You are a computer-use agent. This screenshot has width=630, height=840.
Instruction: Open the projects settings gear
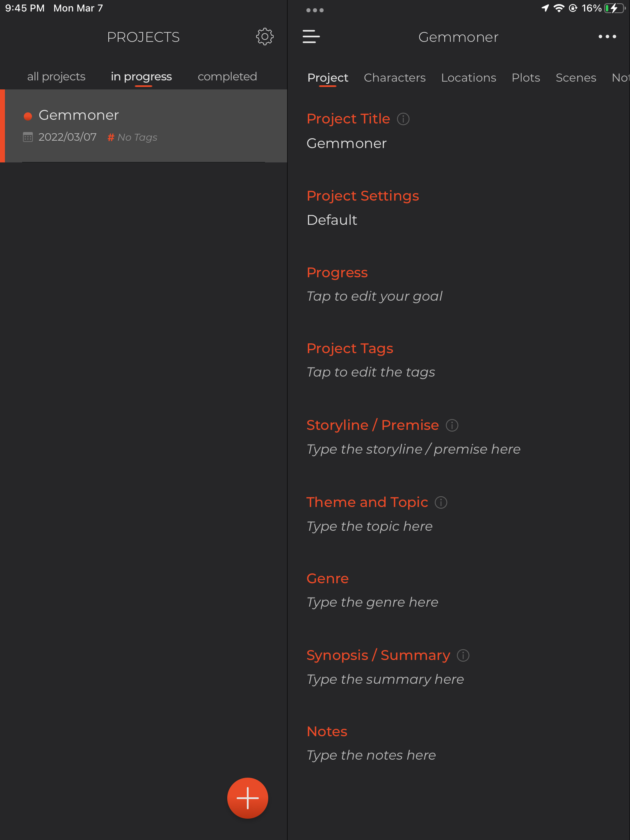click(265, 37)
